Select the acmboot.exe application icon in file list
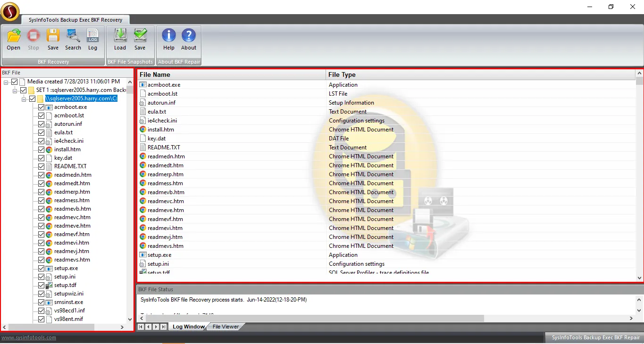 (x=143, y=85)
